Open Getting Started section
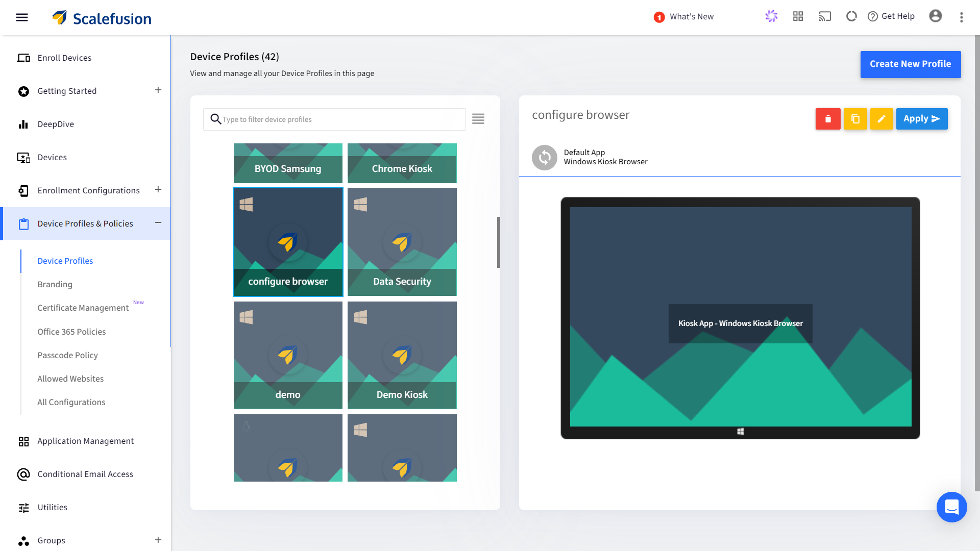 pyautogui.click(x=67, y=91)
